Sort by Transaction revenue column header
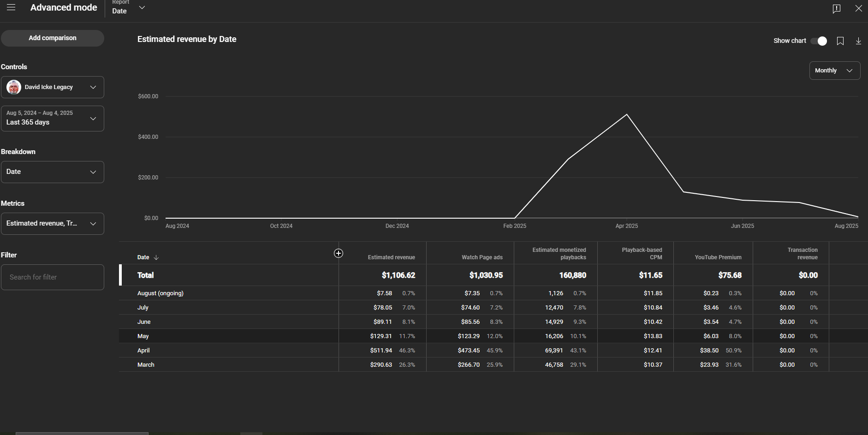Screen dimensions: 868x435 pos(803,254)
